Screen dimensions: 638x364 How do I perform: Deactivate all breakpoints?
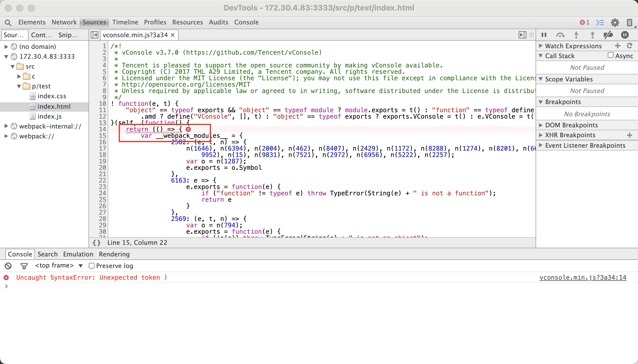pos(608,35)
